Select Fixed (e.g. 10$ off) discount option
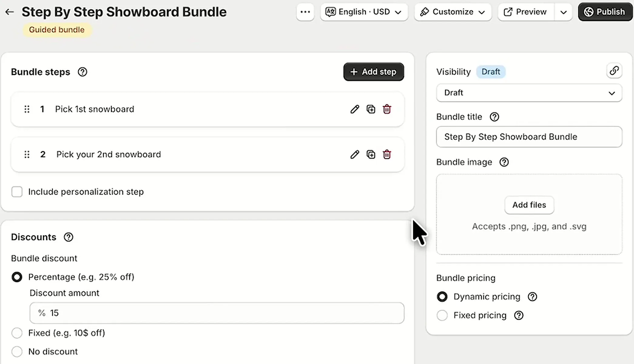The width and height of the screenshot is (634, 364). [17, 333]
